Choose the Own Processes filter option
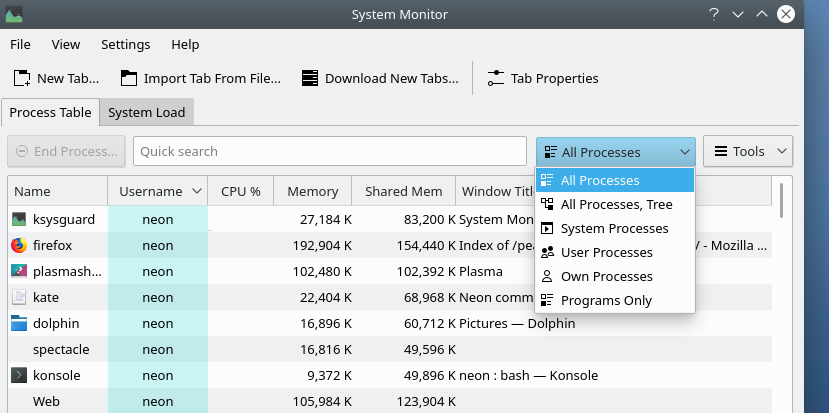This screenshot has height=413, width=829. (606, 277)
